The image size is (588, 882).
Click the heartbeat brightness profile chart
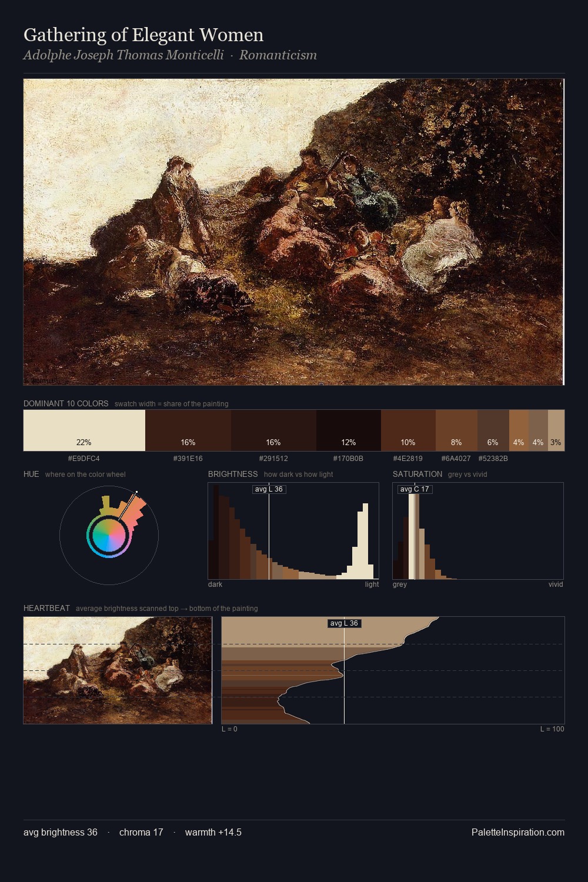coord(393,670)
